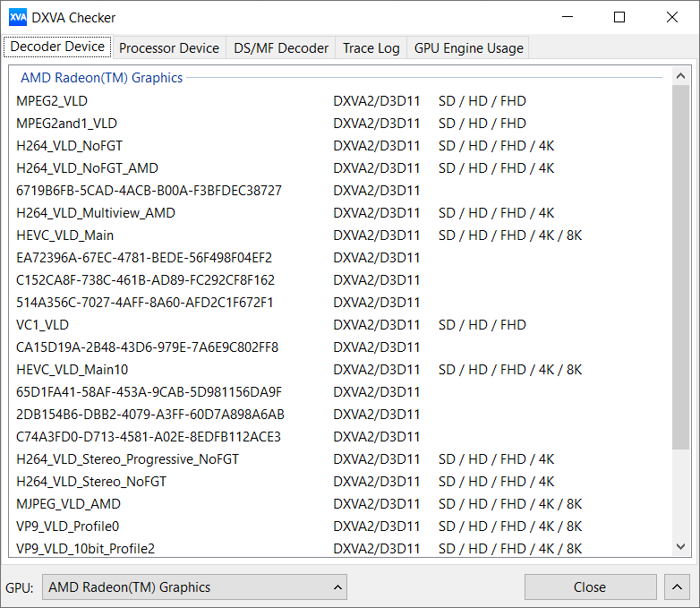Select the VC1_VLD decoder row

340,325
